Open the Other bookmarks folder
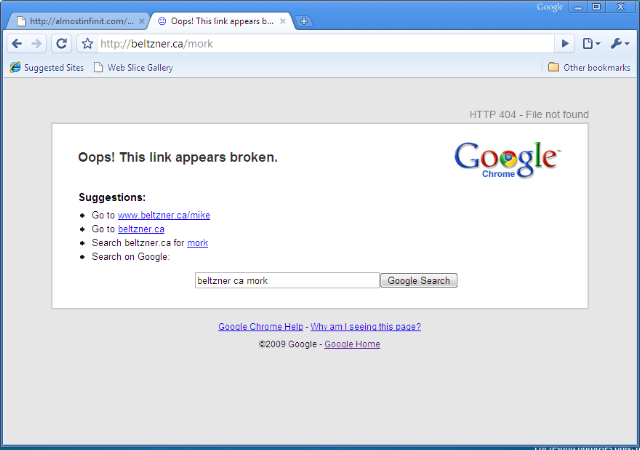Screen dimensions: 640x450 coord(589,67)
